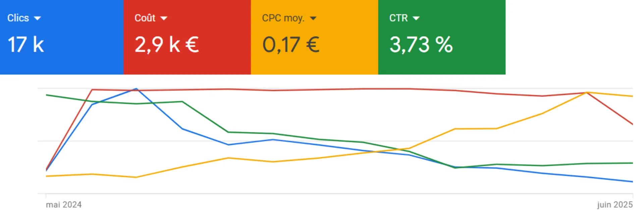Click the 17 k clicks value
Viewport: 644px width, 215px height.
click(x=26, y=45)
